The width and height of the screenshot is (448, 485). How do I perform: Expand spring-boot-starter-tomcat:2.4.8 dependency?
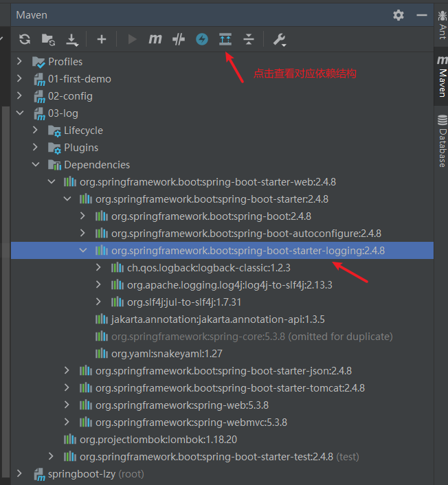coord(67,387)
